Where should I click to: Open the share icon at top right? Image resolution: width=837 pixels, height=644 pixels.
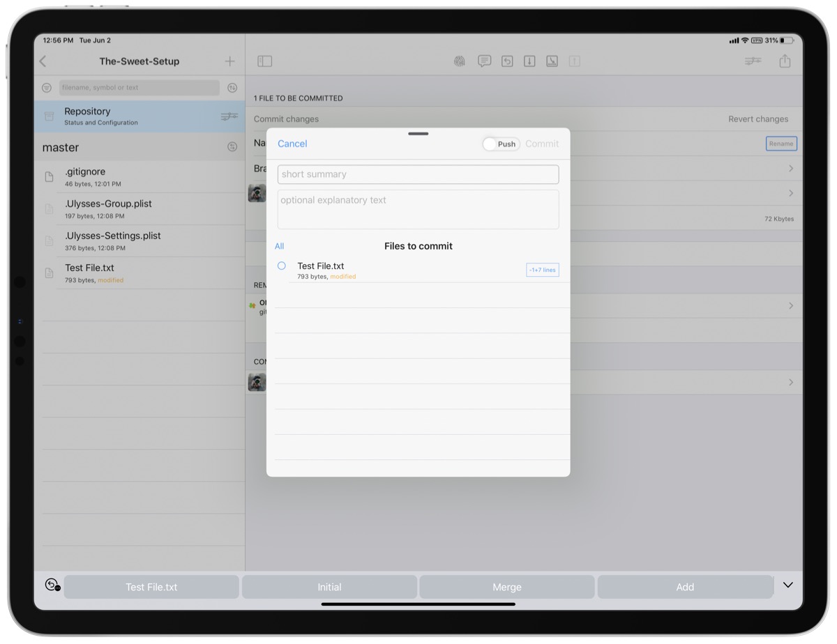785,61
